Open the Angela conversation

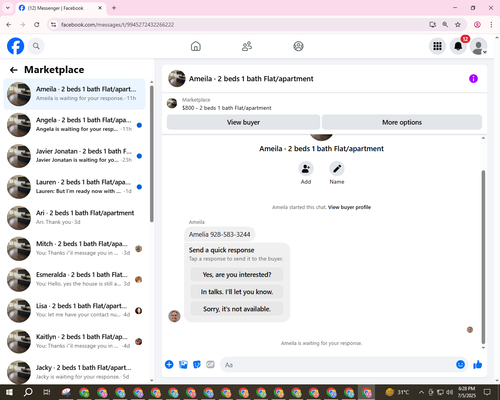pyautogui.click(x=74, y=125)
